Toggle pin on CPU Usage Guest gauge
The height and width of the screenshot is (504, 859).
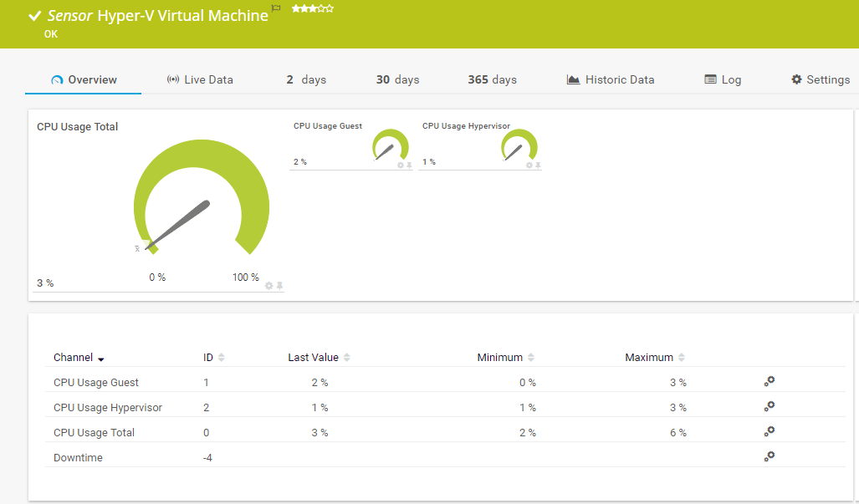click(409, 165)
